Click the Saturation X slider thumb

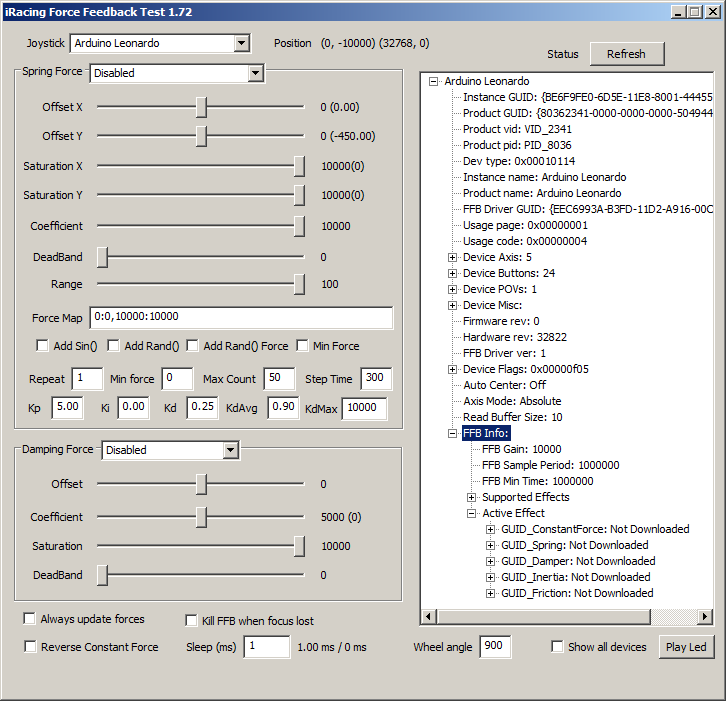coord(299,166)
